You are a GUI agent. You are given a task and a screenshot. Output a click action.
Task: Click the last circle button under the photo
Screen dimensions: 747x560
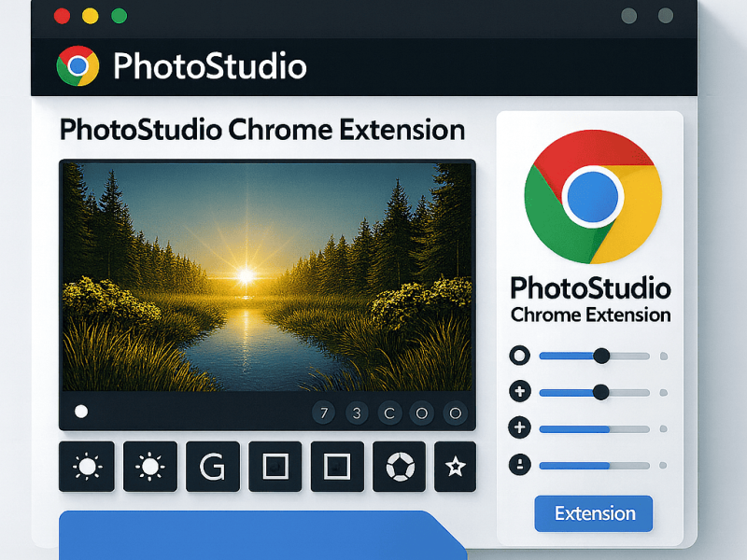(x=455, y=413)
